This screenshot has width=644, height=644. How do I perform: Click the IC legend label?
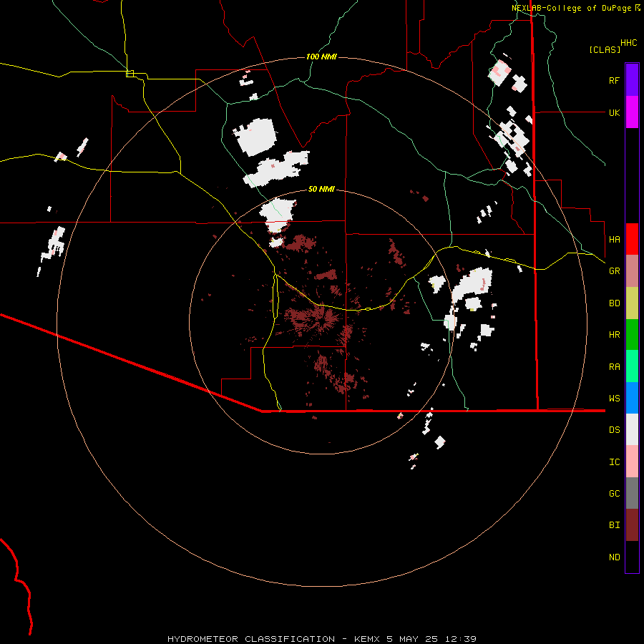point(614,462)
